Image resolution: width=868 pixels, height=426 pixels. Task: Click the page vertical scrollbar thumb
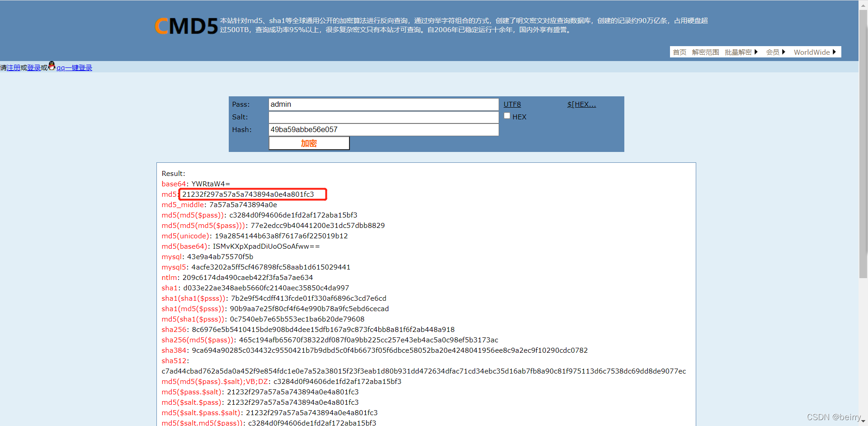[x=863, y=145]
